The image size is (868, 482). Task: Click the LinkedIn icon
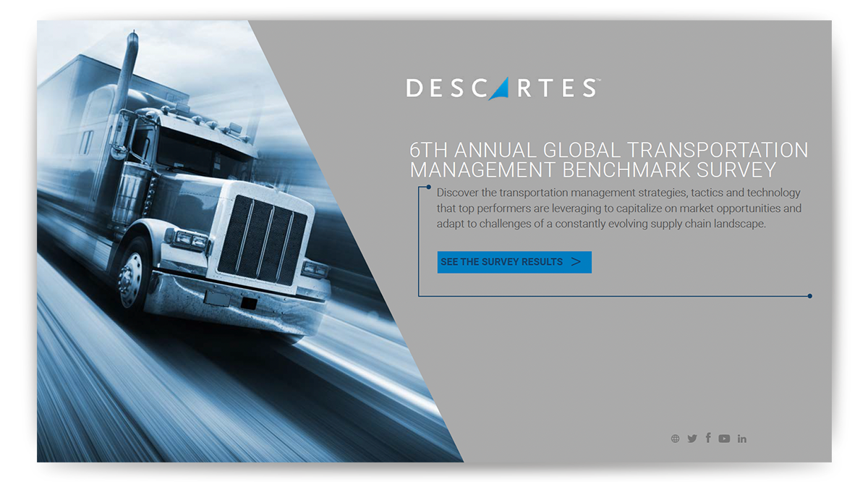tap(742, 439)
